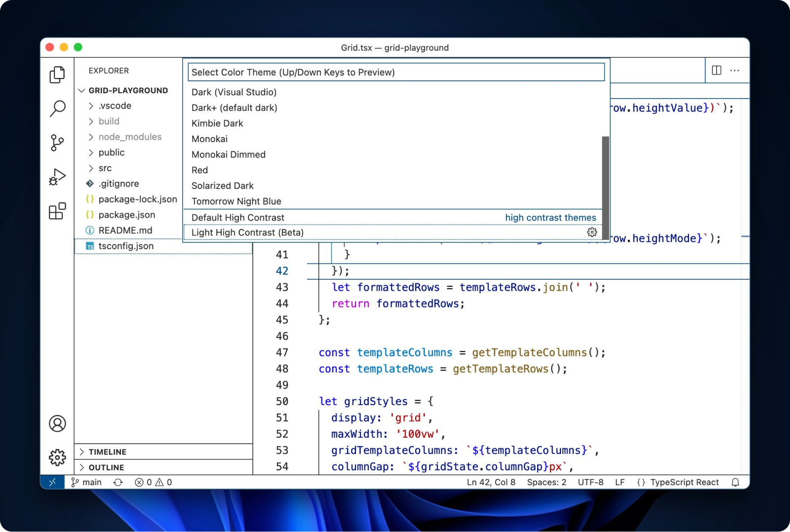Select the Dark+ (default dark) theme
The width and height of the screenshot is (790, 532).
[x=393, y=108]
